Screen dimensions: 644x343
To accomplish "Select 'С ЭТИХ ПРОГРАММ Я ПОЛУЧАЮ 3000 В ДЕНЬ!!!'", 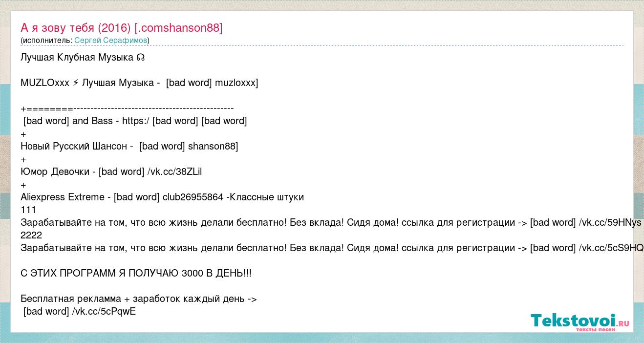I will click(x=136, y=274).
